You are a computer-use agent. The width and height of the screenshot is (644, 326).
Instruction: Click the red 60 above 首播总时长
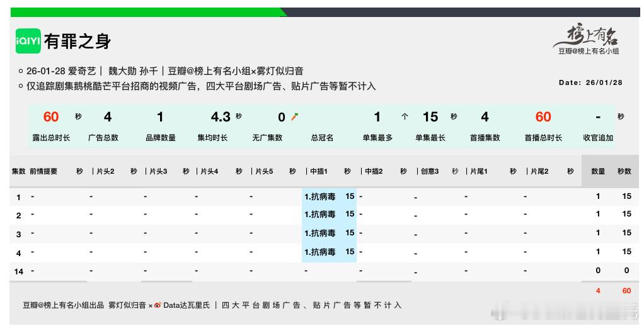pos(543,117)
